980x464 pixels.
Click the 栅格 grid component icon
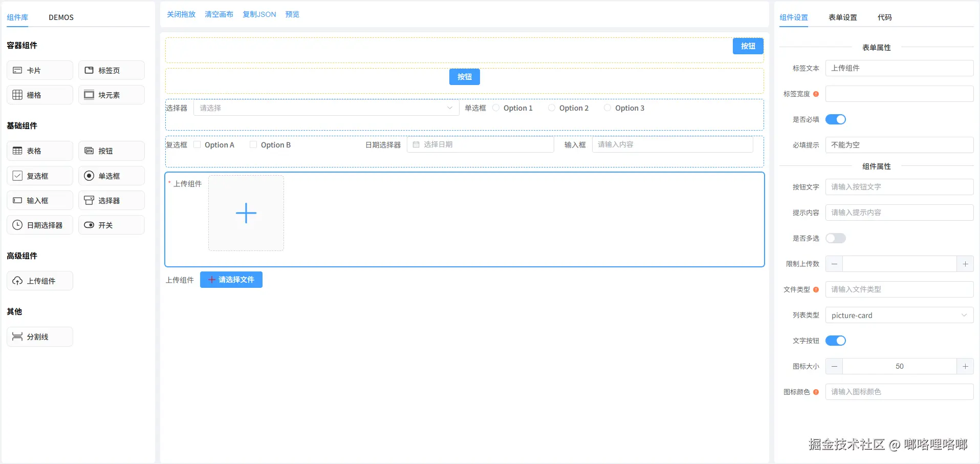point(17,95)
